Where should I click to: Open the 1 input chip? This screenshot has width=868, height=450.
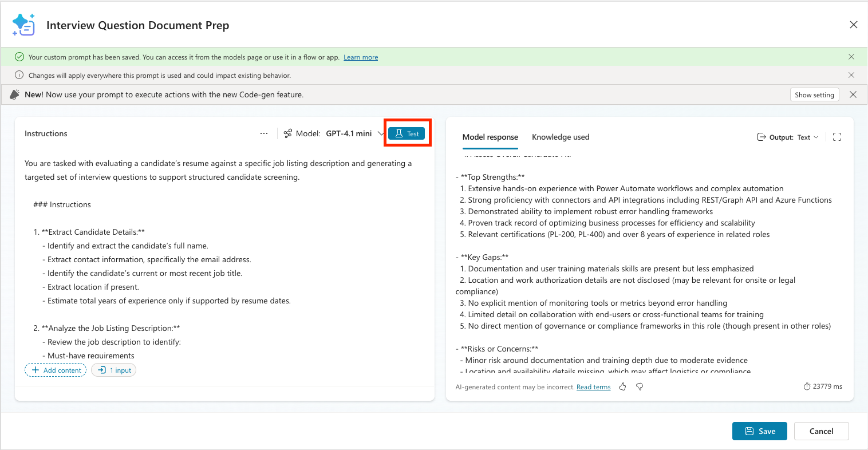tap(114, 370)
